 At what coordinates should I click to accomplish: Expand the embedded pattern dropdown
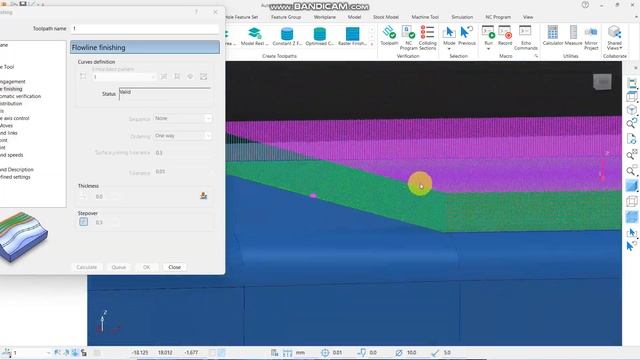click(153, 77)
